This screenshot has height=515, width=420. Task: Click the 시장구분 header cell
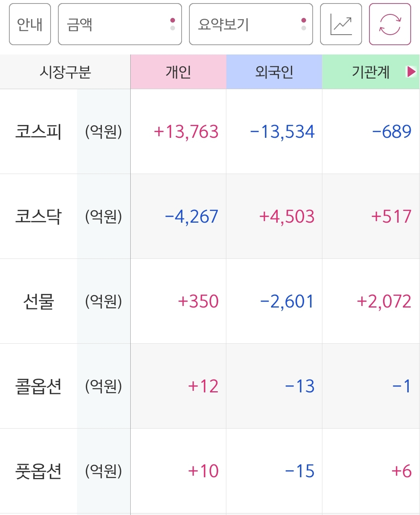pos(65,72)
